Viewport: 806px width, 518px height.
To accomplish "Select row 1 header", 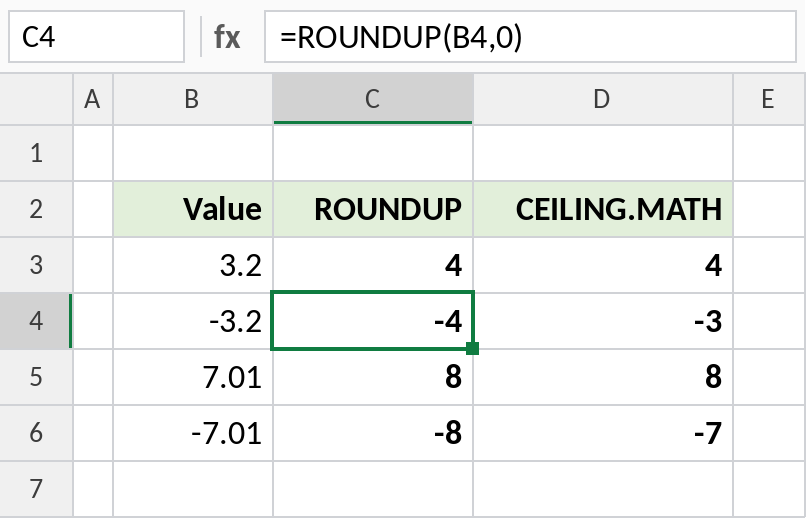I will tap(36, 153).
